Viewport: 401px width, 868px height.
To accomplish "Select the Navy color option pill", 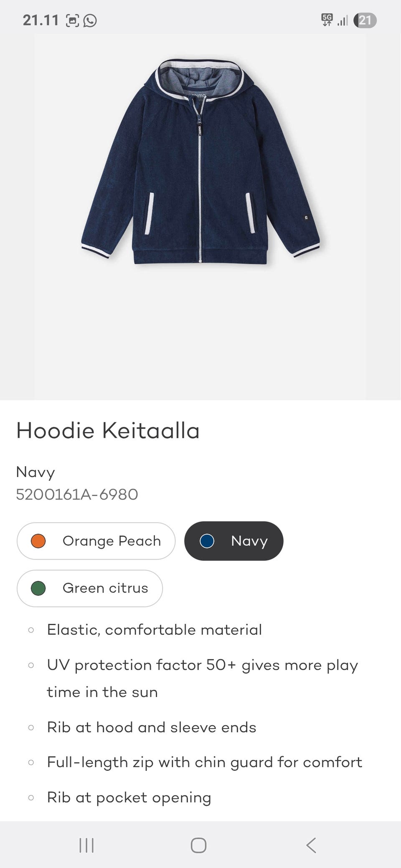I will (234, 541).
